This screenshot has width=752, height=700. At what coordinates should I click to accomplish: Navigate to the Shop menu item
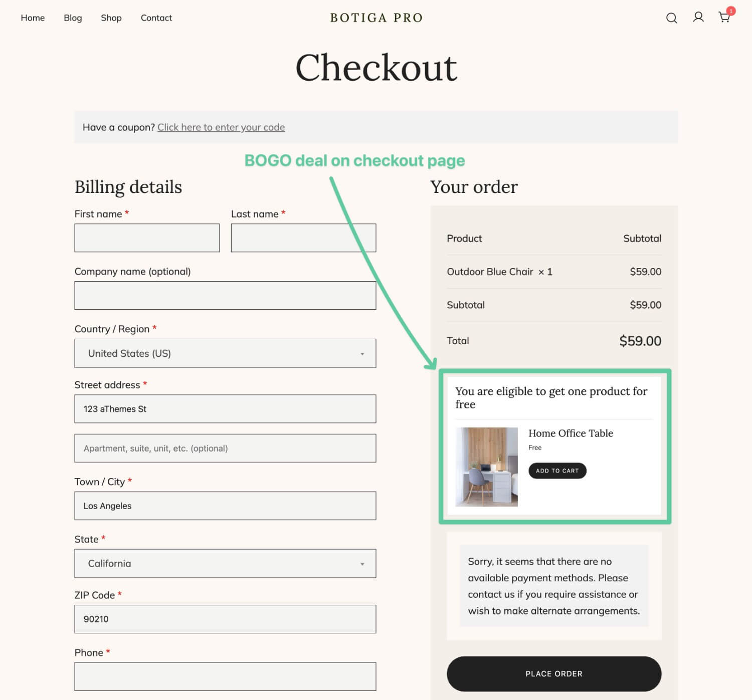(x=111, y=18)
